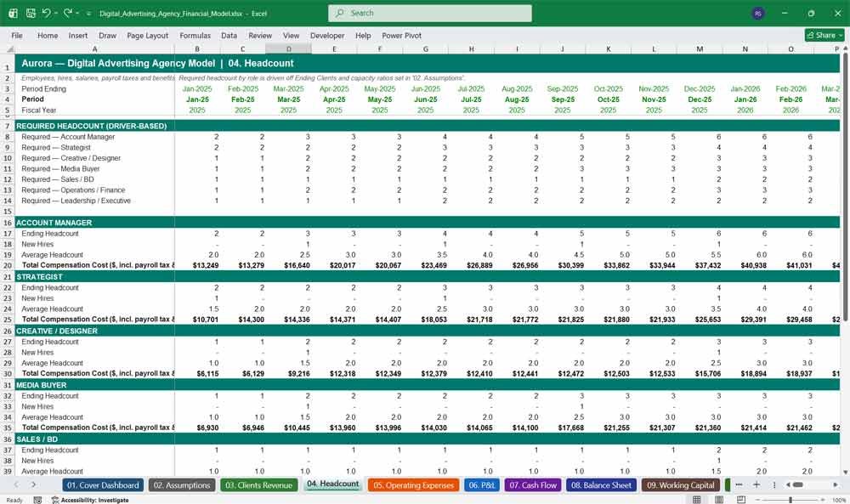Select the MEDIA BUYER section header
Screen dimensions: 850x504
click(x=94, y=385)
